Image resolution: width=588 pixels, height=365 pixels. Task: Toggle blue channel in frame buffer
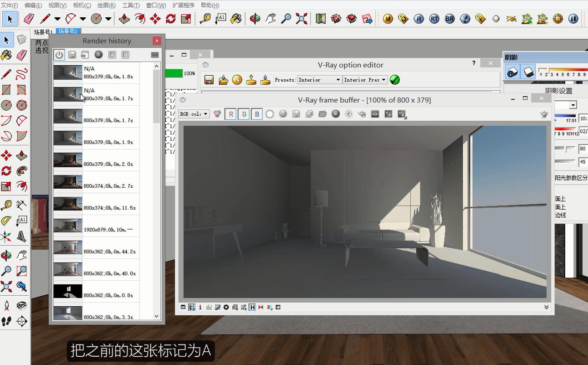coord(257,114)
